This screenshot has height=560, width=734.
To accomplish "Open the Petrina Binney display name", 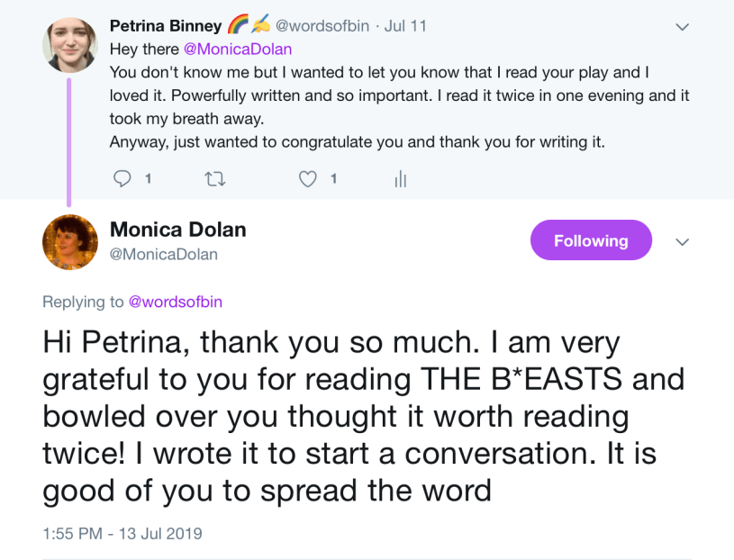I will [165, 25].
